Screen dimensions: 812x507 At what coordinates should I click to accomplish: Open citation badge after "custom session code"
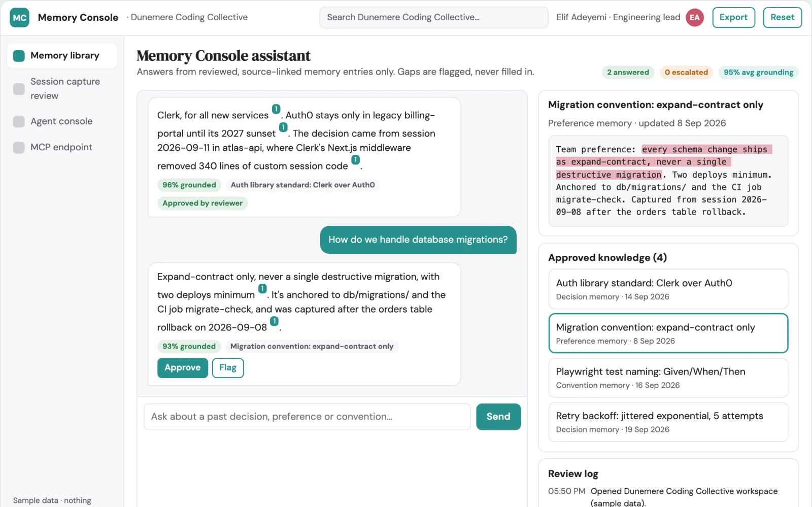[x=356, y=160]
